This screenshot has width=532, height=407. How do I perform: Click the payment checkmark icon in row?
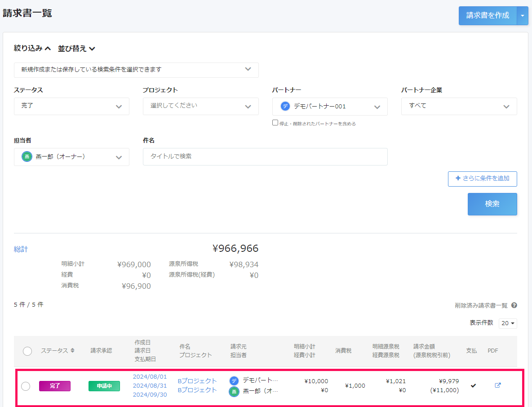click(473, 385)
